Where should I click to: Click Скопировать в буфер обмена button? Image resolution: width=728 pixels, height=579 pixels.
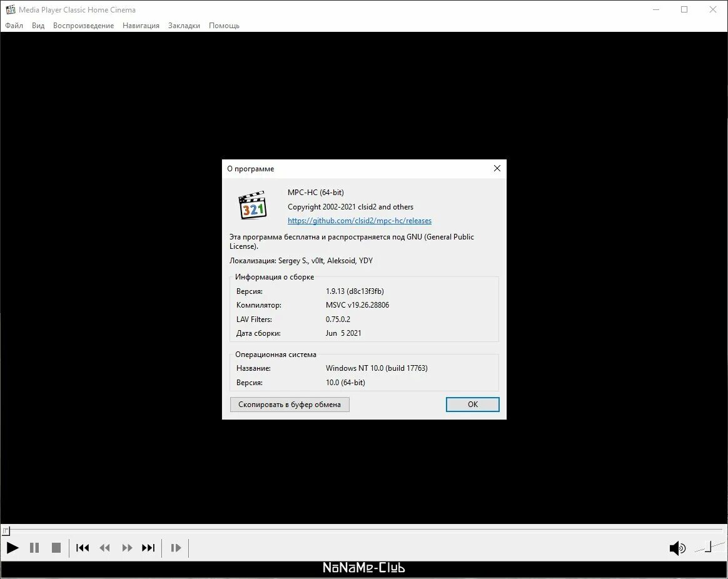tap(290, 405)
